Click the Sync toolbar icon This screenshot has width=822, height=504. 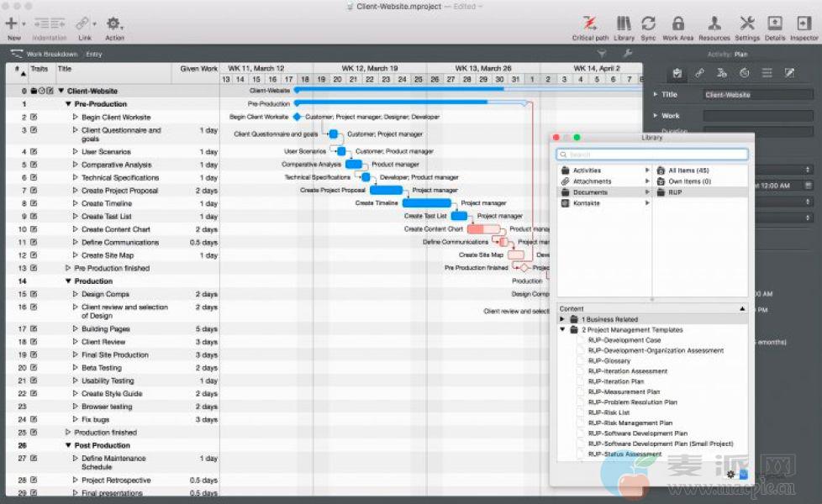pos(648,24)
